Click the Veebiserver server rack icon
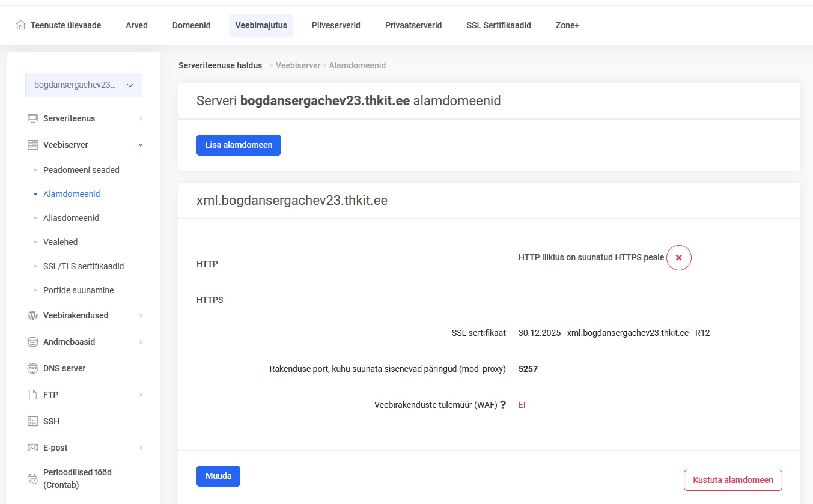The image size is (813, 504). point(32,145)
